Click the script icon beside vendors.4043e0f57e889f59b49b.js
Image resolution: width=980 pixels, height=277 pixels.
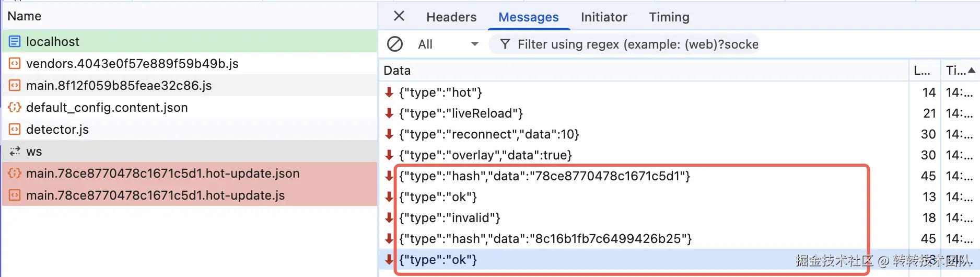click(15, 63)
